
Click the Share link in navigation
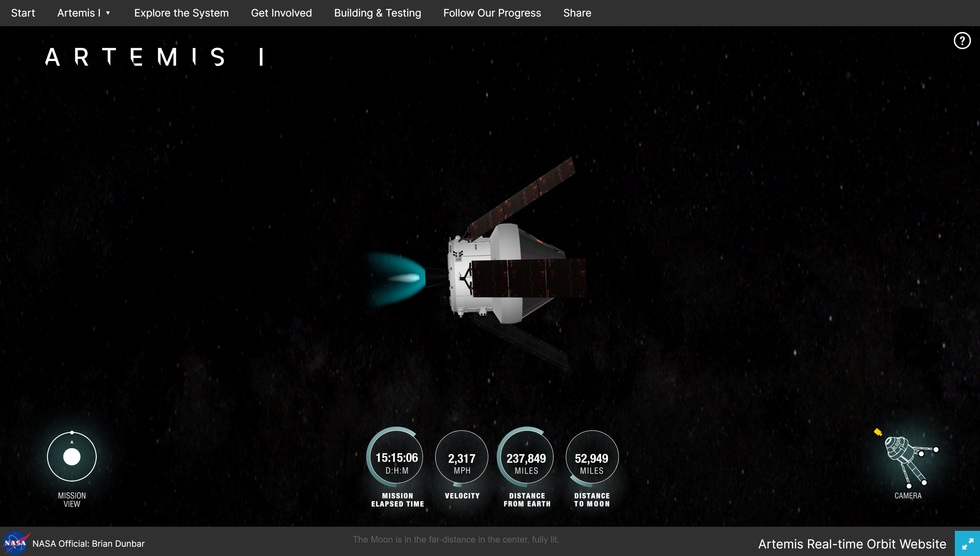point(577,13)
